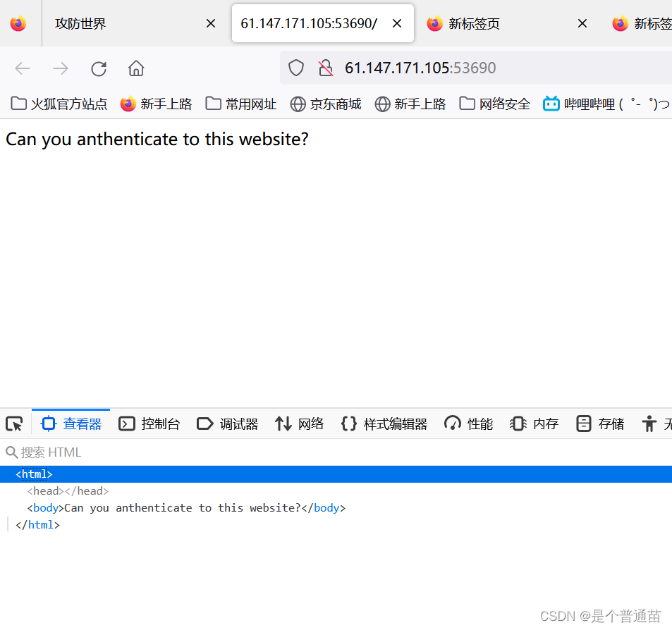
Task: Click the 京东商城 globe bookmark icon
Action: (297, 103)
